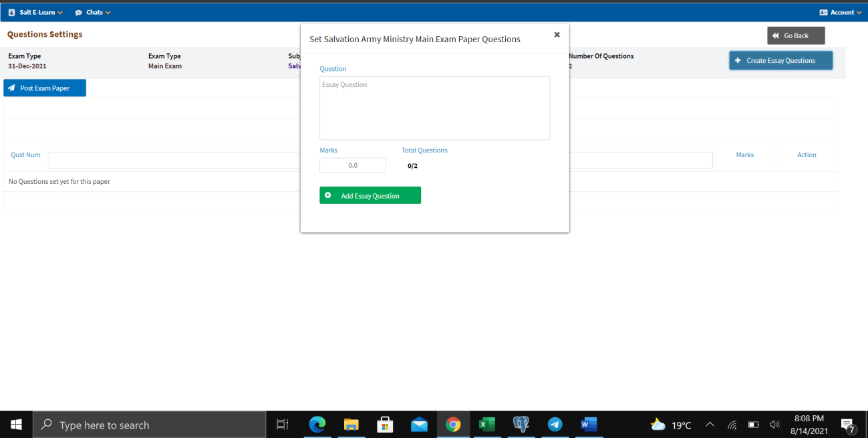The height and width of the screenshot is (438, 868).
Task: Switch to Google Chrome in taskbar
Action: click(453, 425)
